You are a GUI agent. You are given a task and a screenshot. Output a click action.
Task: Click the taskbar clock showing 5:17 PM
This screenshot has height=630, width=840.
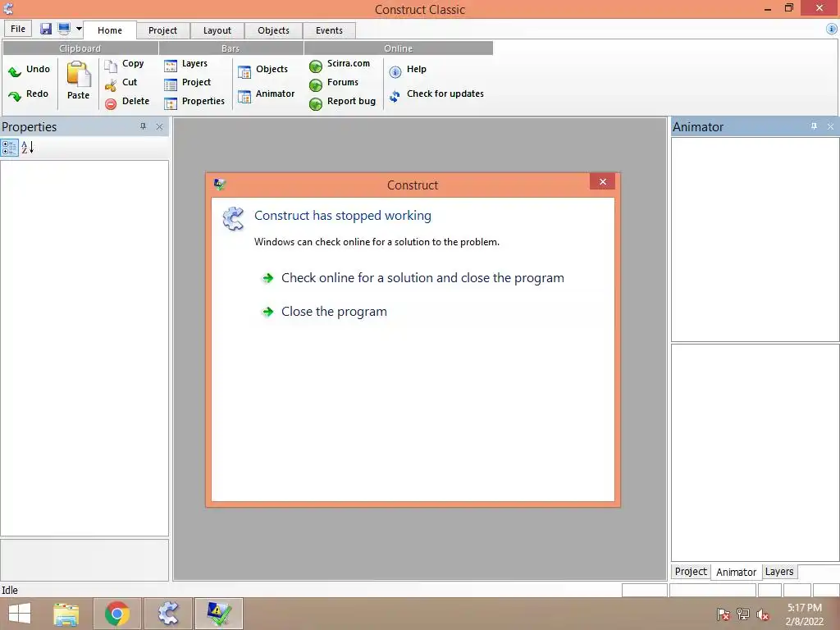click(805, 614)
